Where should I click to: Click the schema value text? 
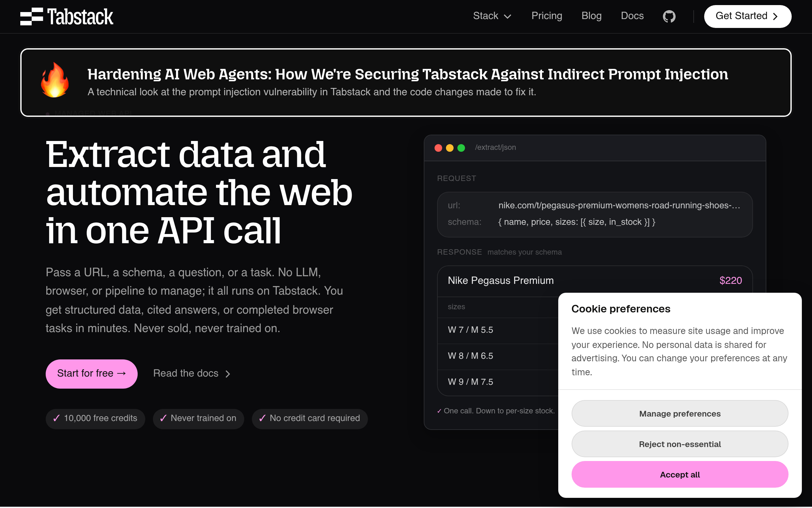coord(577,222)
